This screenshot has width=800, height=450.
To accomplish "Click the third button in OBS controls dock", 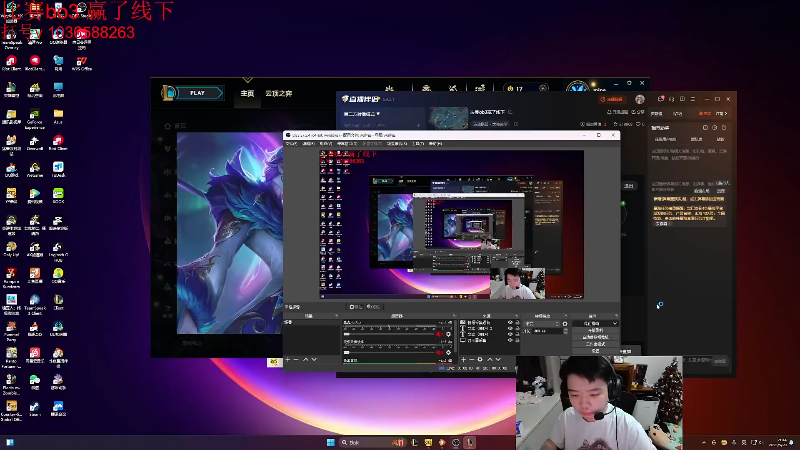I will tap(595, 337).
